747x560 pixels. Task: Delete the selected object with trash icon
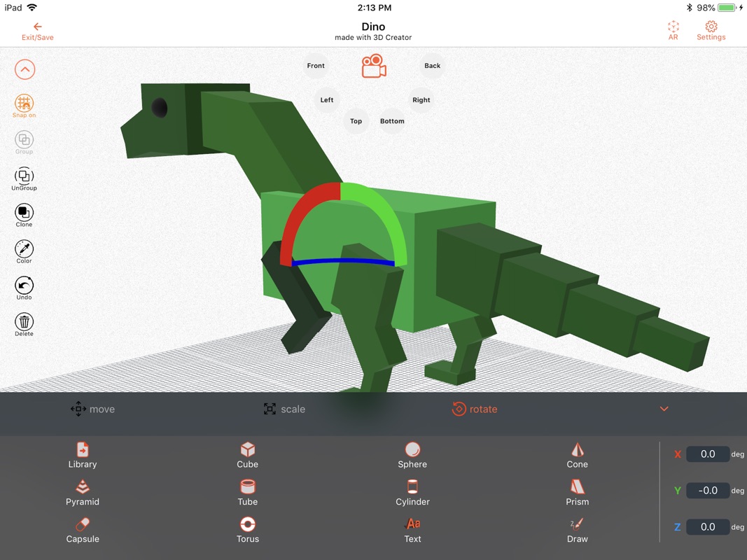point(25,325)
